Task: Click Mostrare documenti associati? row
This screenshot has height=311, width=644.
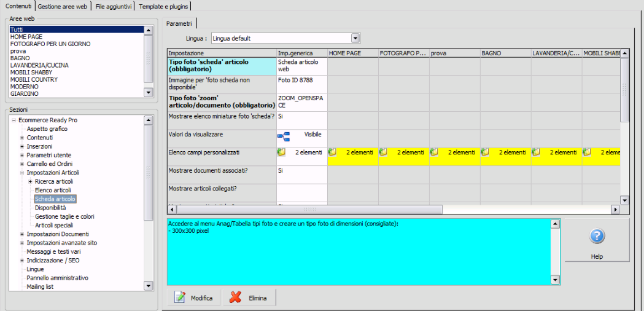Action: point(222,175)
